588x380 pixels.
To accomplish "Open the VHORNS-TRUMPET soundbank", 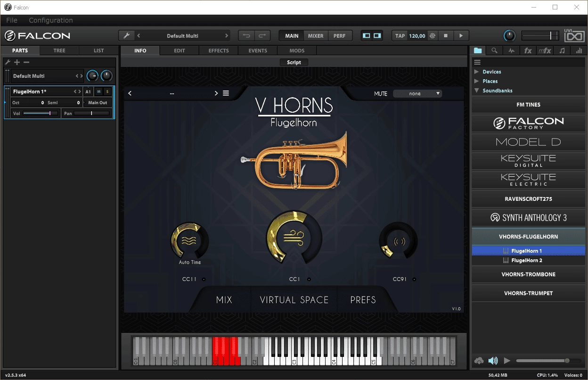I will [528, 293].
